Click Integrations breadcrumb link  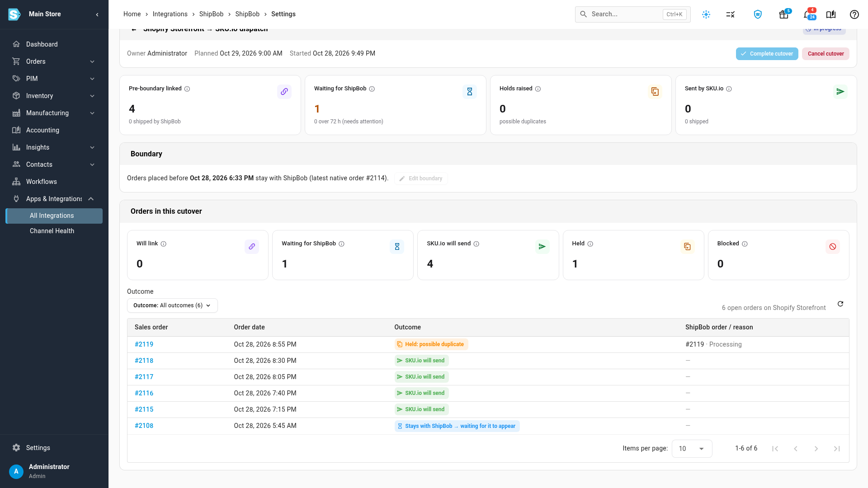click(170, 14)
